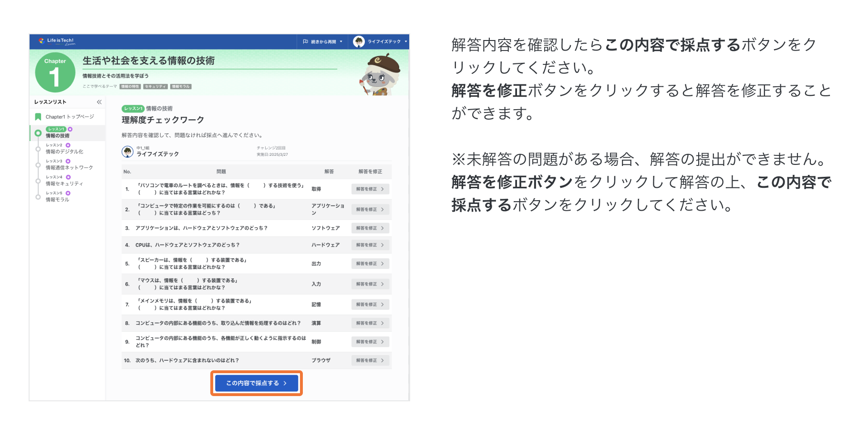
Task: Click the student avatar beside 中1_1組
Action: point(127,152)
